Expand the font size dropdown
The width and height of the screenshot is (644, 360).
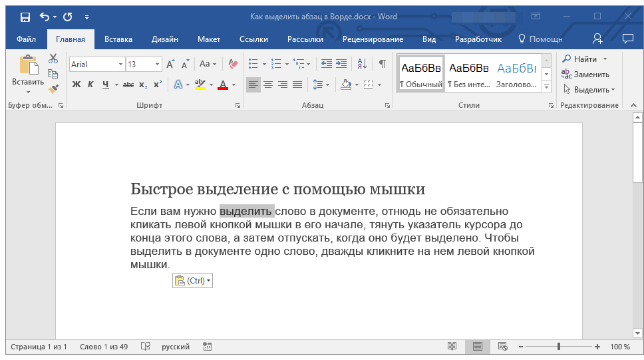(x=158, y=65)
